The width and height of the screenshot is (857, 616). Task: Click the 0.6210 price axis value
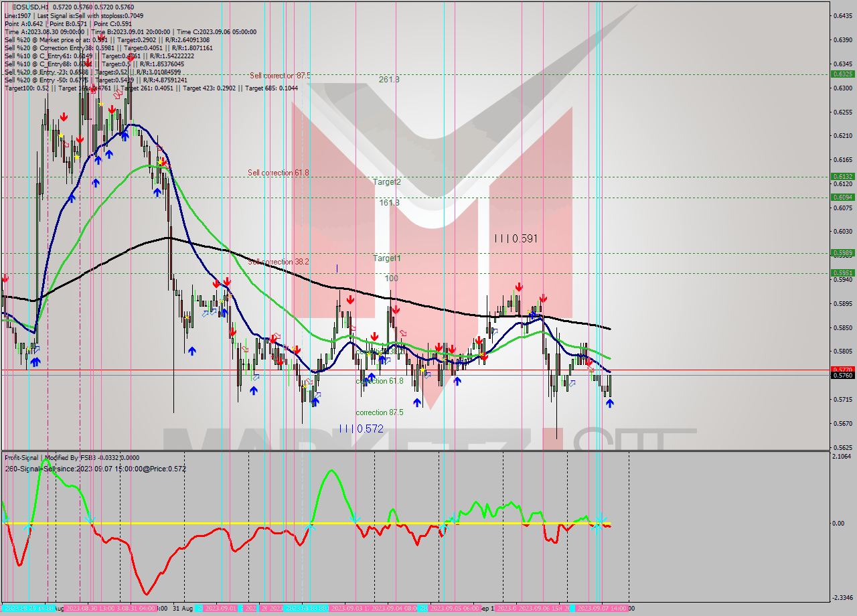pyautogui.click(x=842, y=136)
